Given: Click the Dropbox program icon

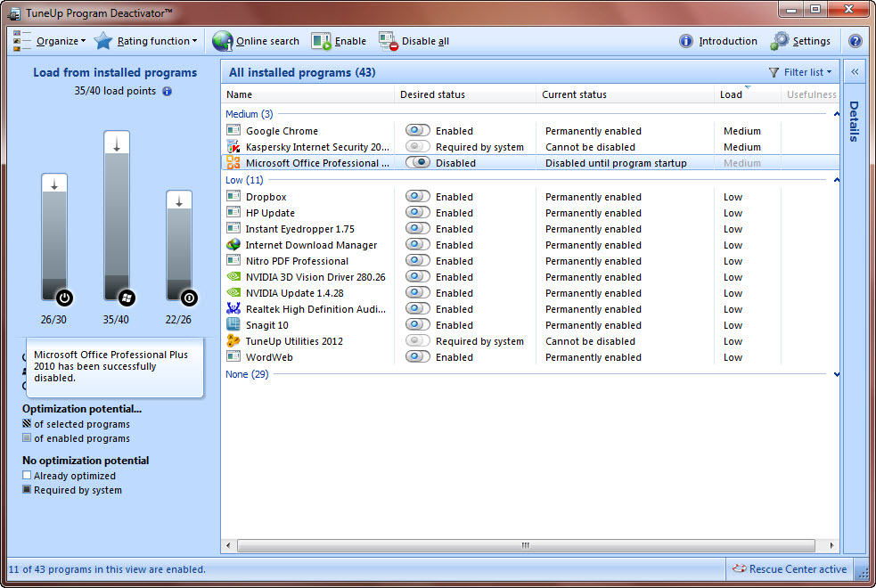Looking at the screenshot, I should coord(233,197).
